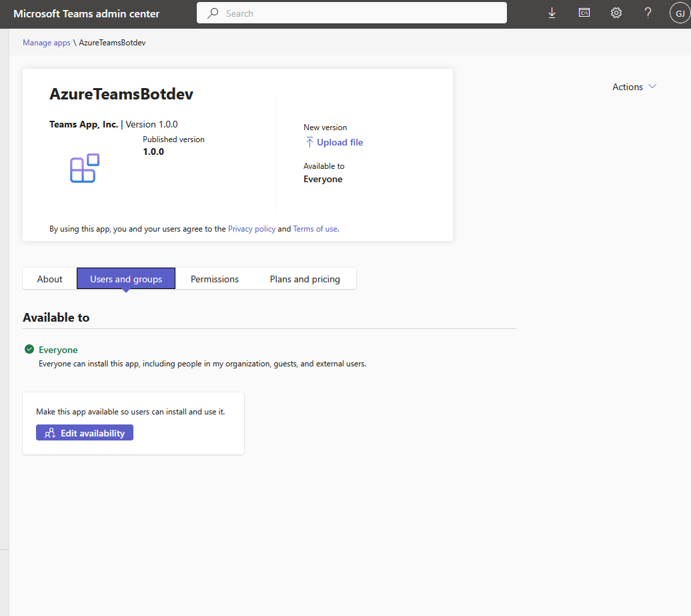The width and height of the screenshot is (691, 616).
Task: Focus the Search input field
Action: point(352,13)
